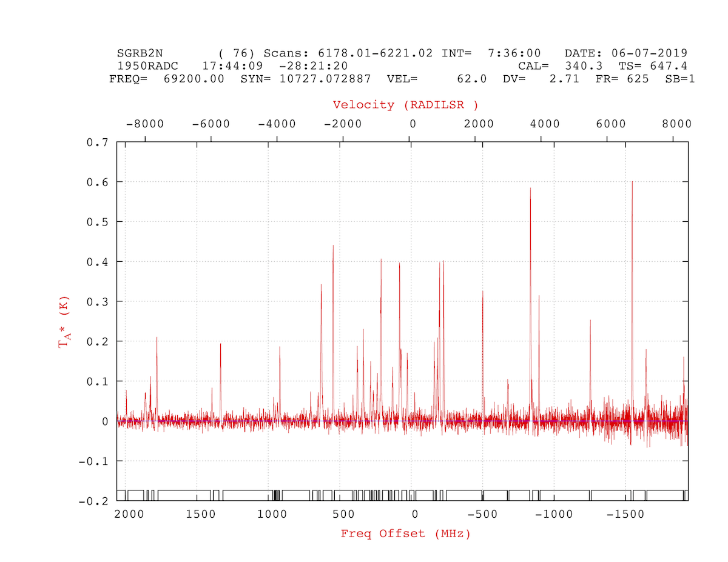Click the system temperature value 647.4
The width and height of the screenshot is (728, 562).
tap(668, 65)
